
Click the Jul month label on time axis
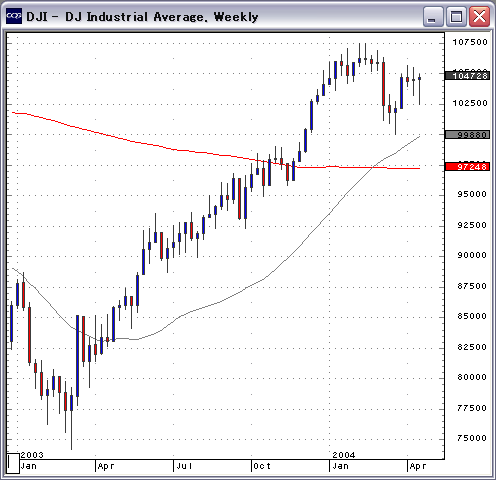(x=184, y=466)
